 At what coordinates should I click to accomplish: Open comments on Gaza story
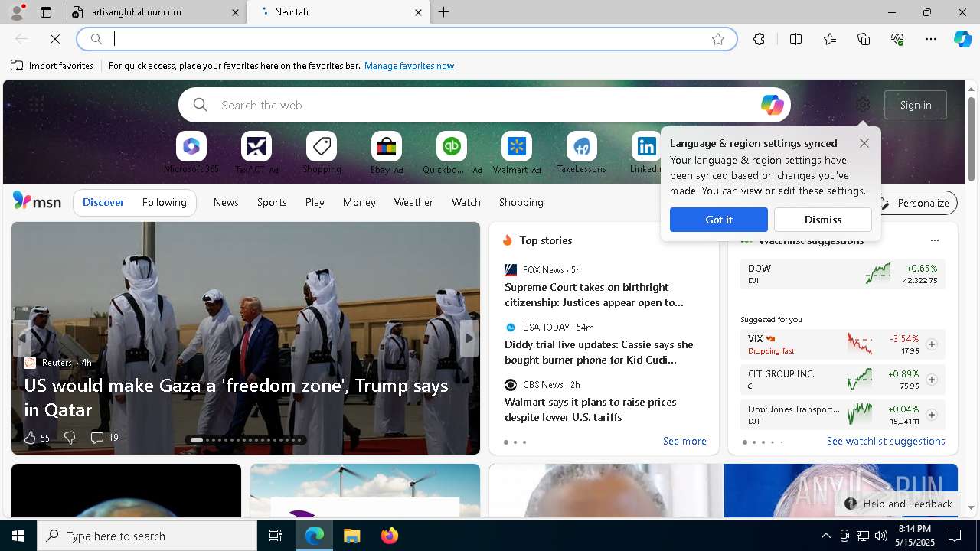104,438
